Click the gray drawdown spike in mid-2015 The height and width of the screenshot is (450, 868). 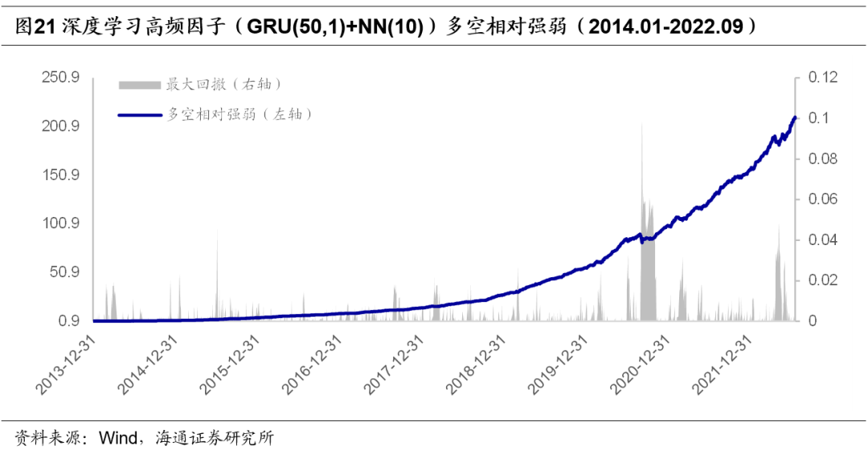217,275
